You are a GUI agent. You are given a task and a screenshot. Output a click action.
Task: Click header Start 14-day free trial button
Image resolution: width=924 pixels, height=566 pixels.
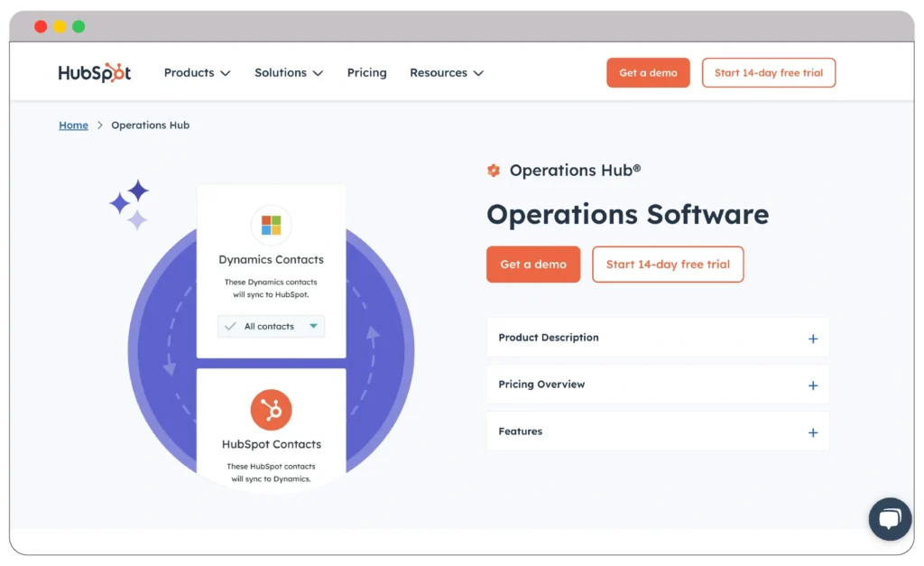769,72
